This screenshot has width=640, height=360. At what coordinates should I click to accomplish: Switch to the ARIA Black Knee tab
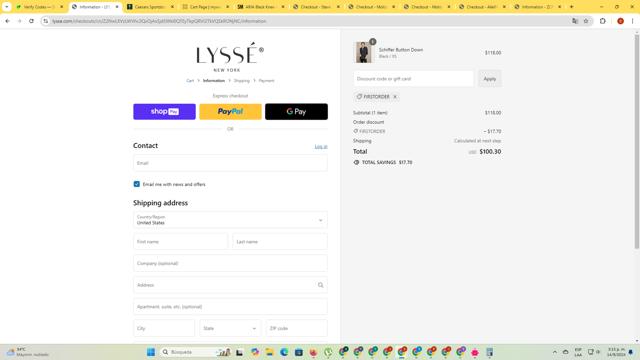[260, 7]
